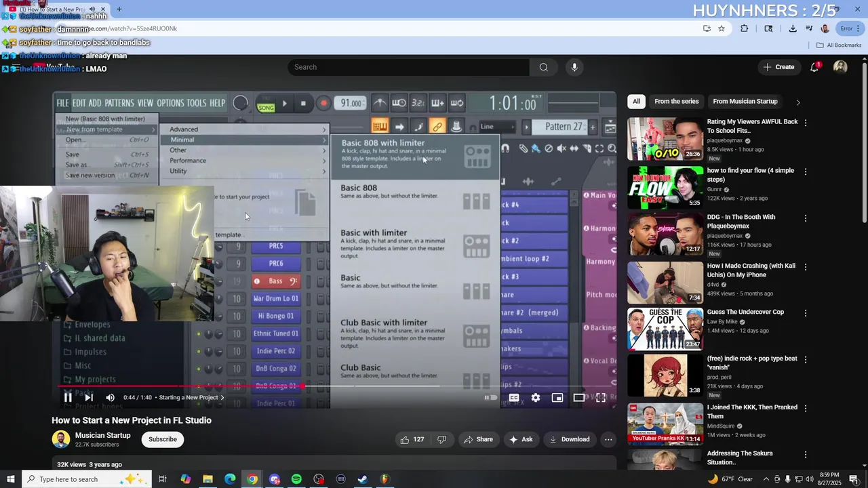Toggle closed captions CC button
This screenshot has width=868, height=488.
click(x=514, y=398)
